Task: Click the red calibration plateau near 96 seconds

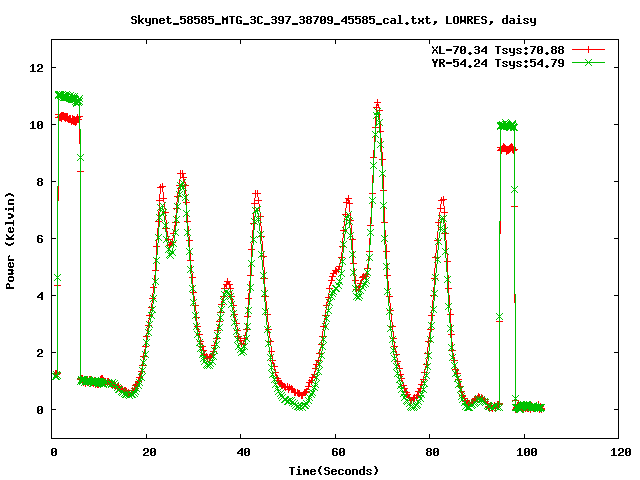Action: pyautogui.click(x=507, y=149)
